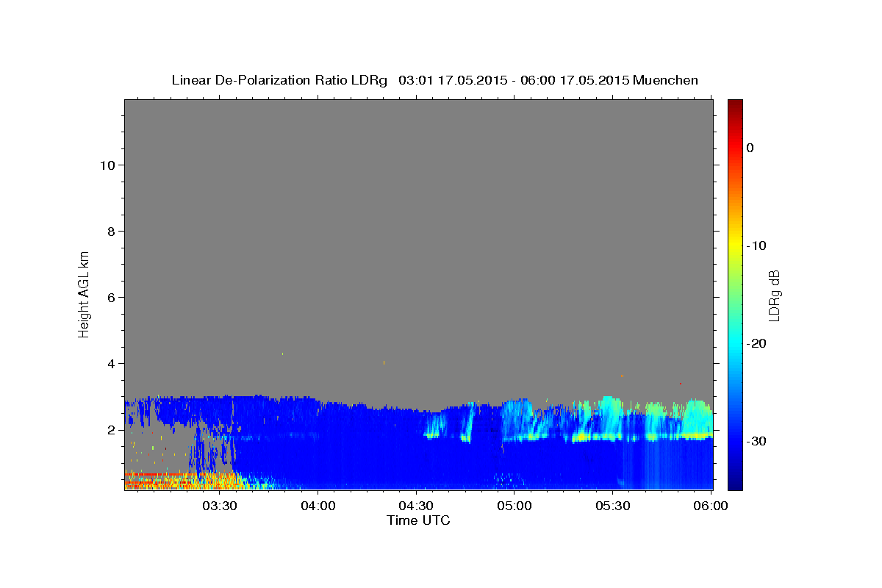Click the cyan cloud streak near 05:00
The width and height of the screenshot is (882, 588).
[x=518, y=417]
